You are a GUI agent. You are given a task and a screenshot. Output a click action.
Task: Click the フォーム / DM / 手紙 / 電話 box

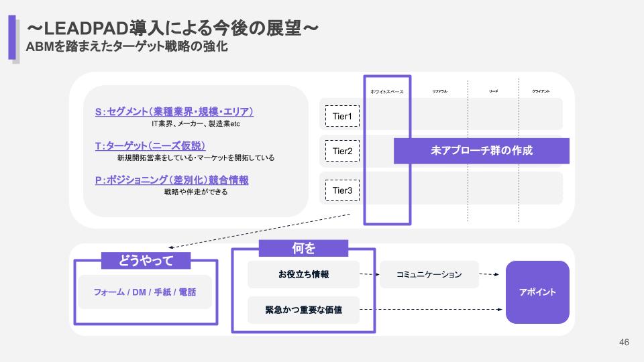tap(145, 292)
